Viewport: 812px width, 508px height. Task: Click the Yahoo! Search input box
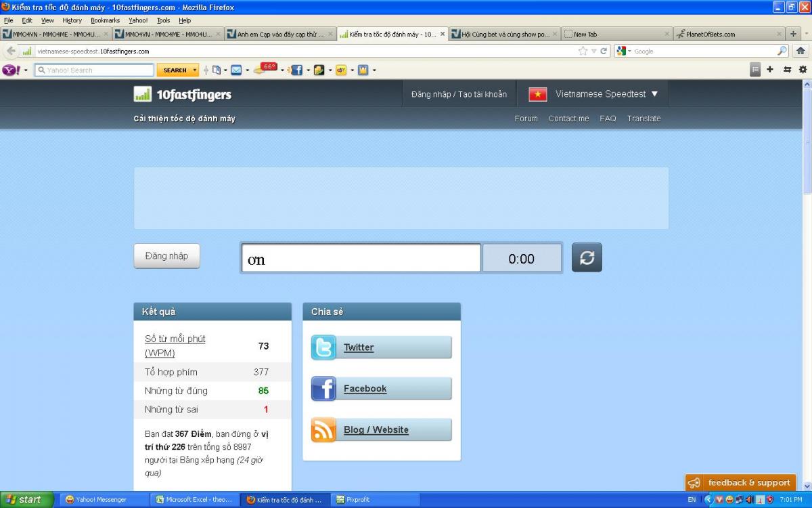pos(94,70)
